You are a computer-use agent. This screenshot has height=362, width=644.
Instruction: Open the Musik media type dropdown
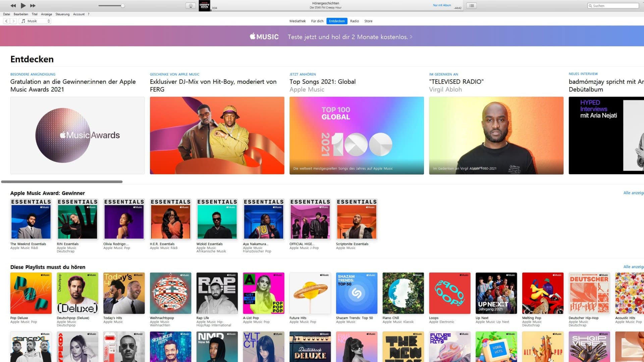click(35, 21)
